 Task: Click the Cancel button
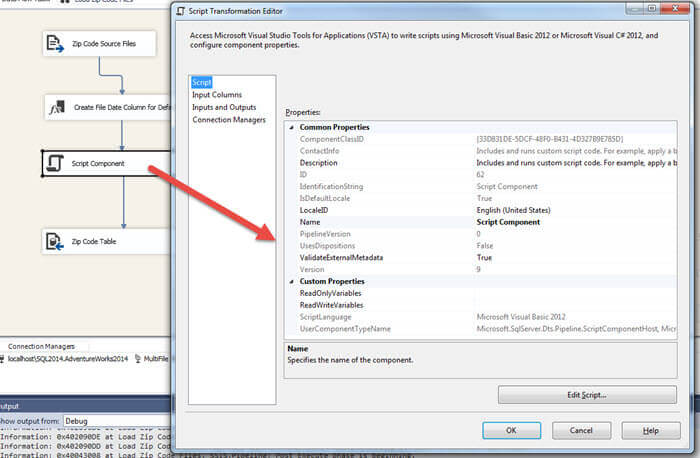pyautogui.click(x=581, y=430)
